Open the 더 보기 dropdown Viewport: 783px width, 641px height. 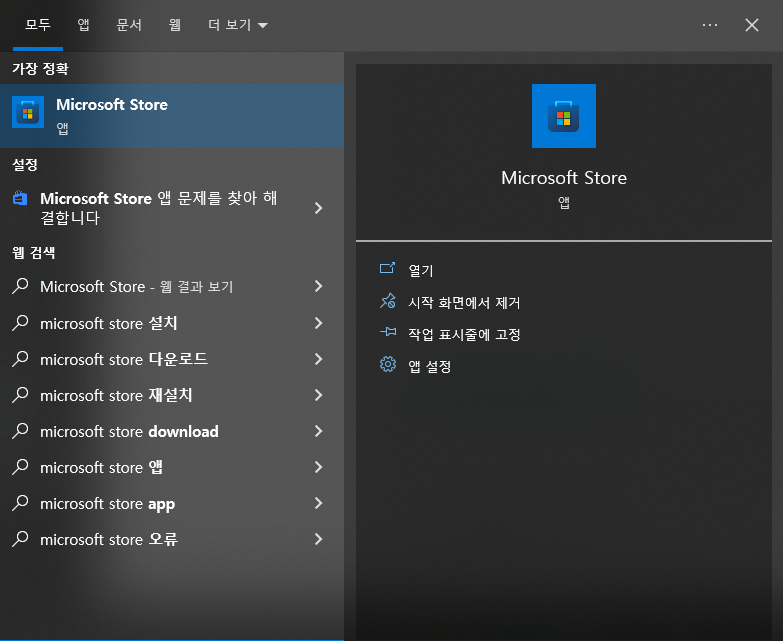pyautogui.click(x=238, y=25)
